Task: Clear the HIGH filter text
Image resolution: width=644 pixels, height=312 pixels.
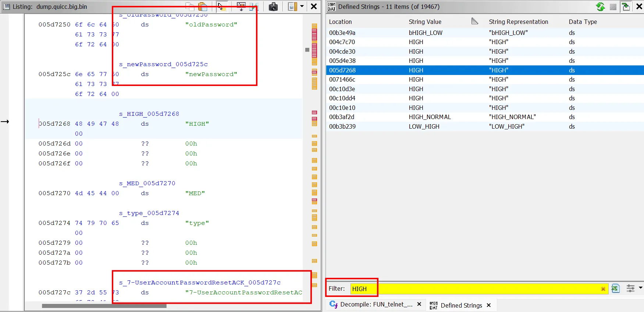Action: [603, 289]
